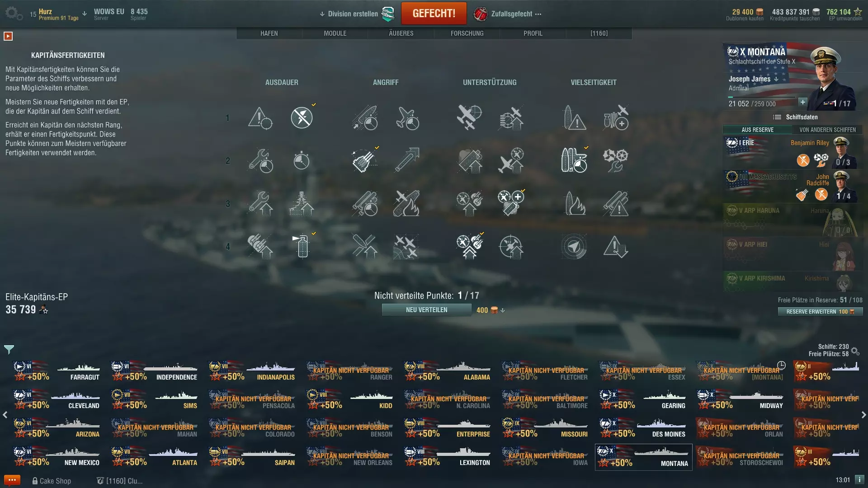Click the ship carousel filter funnel icon
868x488 pixels.
point(9,349)
